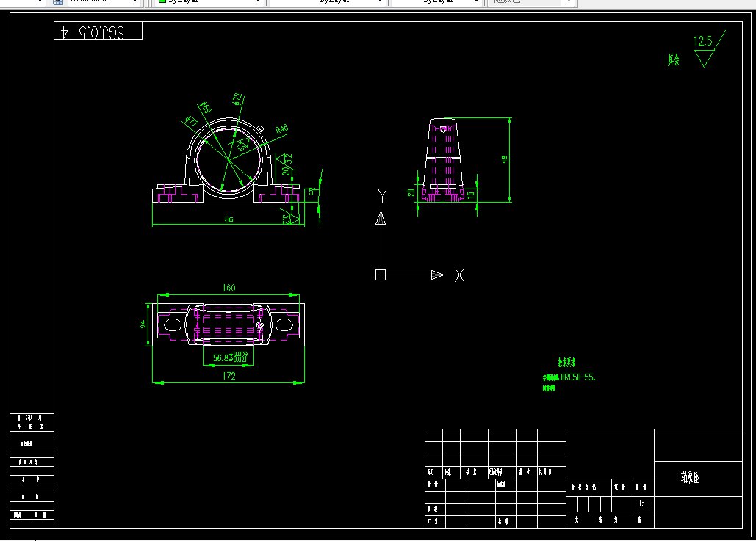The image size is (756, 541).
Task: Select the mirrored SCJ.0.5-4 drawing number box
Action: pos(98,31)
